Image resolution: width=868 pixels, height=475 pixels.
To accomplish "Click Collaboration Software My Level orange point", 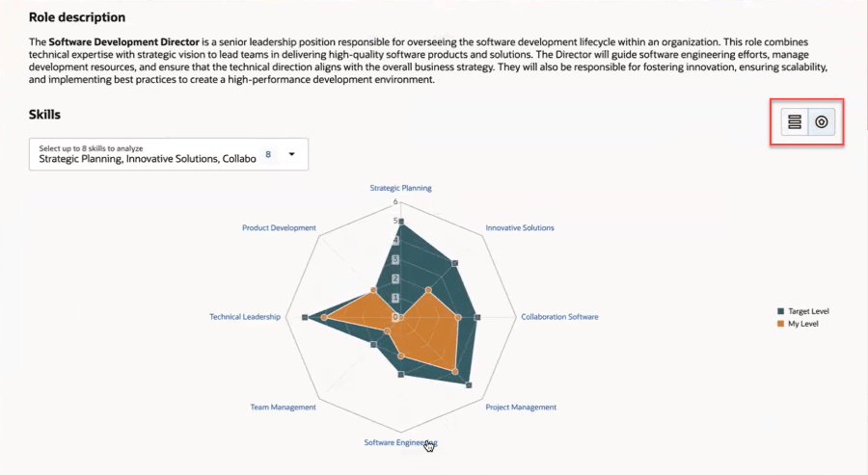I will 458,317.
